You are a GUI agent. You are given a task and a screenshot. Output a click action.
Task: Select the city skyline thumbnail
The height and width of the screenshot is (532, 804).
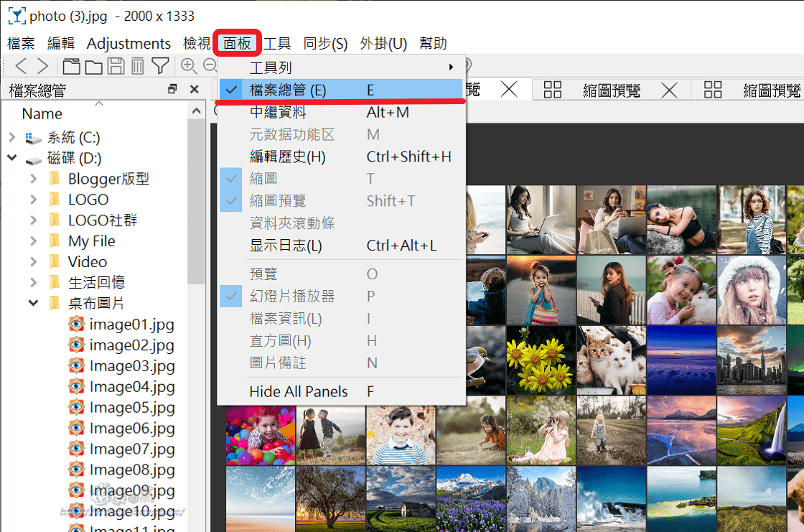coord(752,360)
